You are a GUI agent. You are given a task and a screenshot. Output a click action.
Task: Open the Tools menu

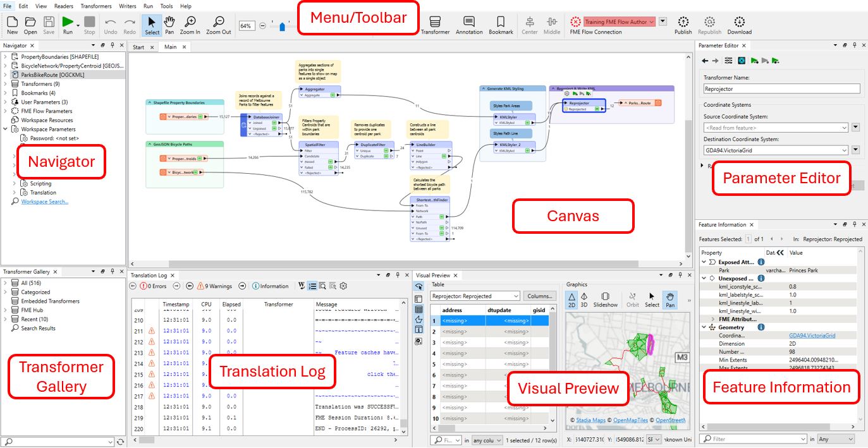[x=167, y=6]
